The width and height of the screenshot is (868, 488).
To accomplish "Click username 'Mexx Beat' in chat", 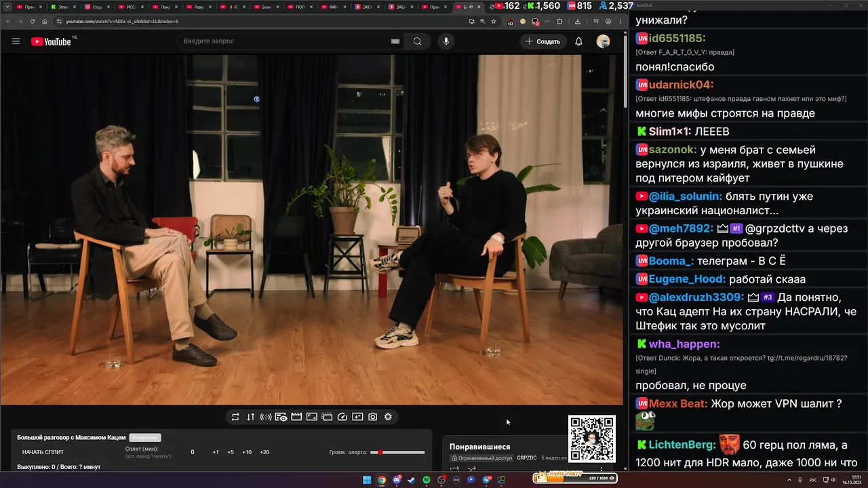I will pos(678,403).
